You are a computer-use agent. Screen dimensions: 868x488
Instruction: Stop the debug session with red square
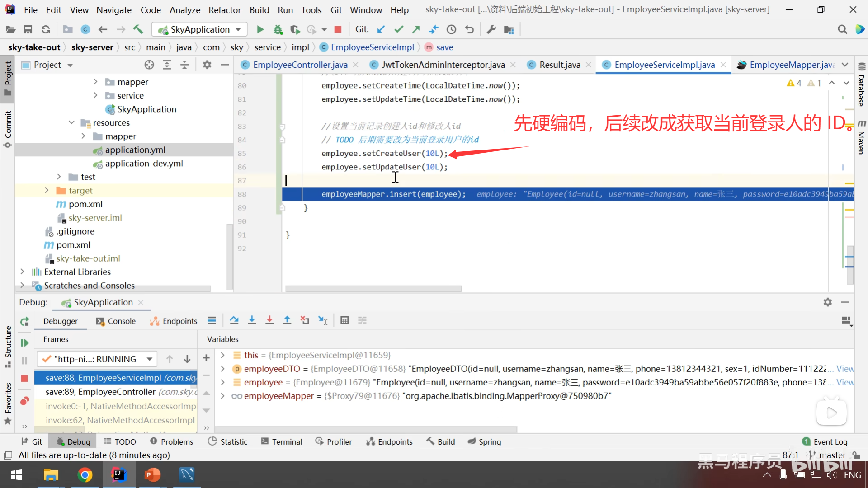tap(24, 378)
